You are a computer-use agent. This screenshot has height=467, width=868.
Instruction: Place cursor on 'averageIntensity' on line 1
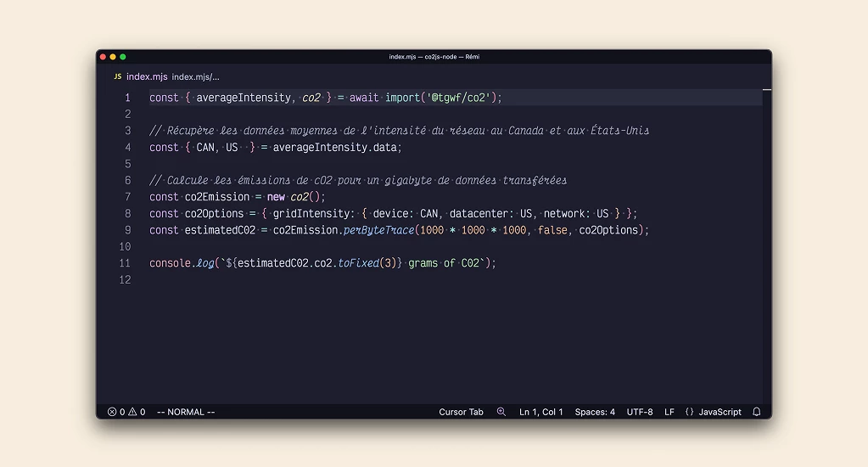point(243,98)
